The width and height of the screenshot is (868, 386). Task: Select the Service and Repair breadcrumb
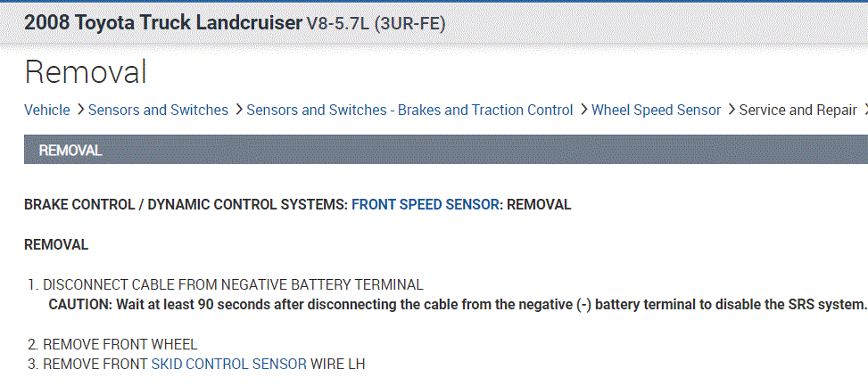798,110
